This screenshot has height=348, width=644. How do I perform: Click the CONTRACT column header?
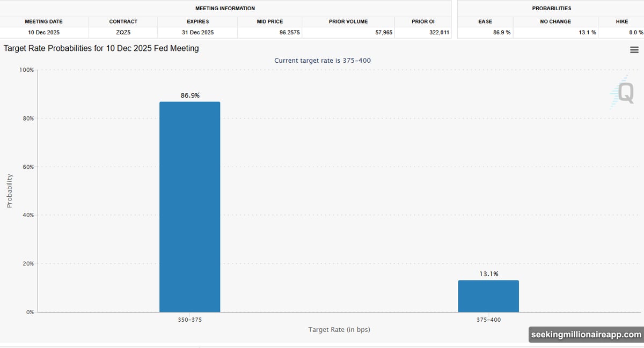coord(123,21)
